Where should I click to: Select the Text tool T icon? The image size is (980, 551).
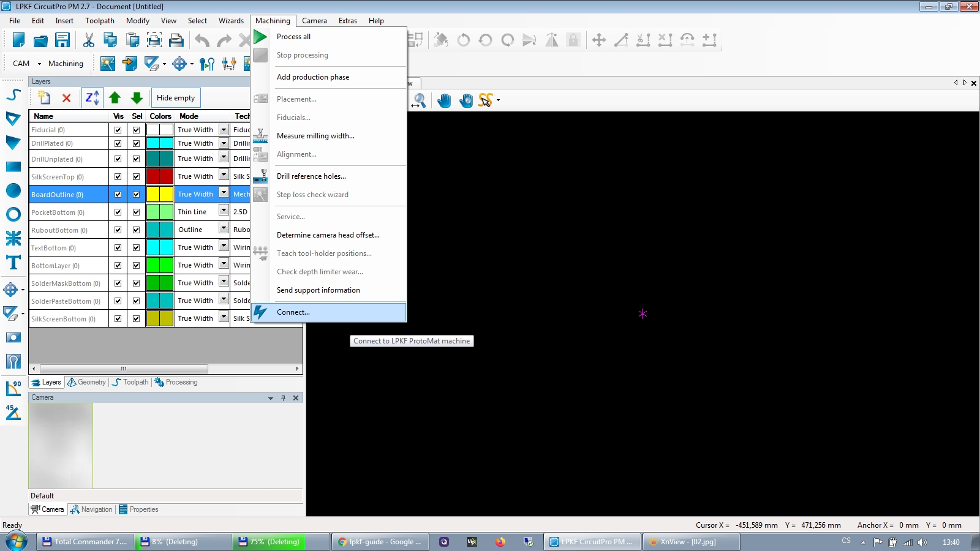13,263
